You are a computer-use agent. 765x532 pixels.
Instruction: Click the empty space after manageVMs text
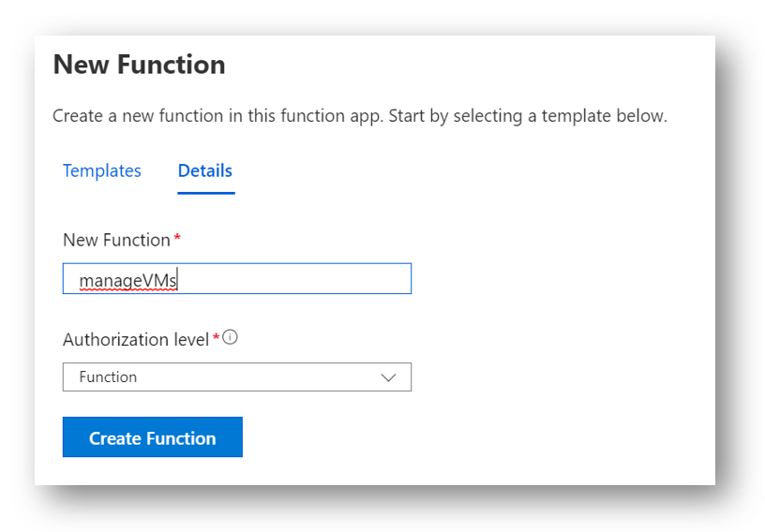pos(292,279)
